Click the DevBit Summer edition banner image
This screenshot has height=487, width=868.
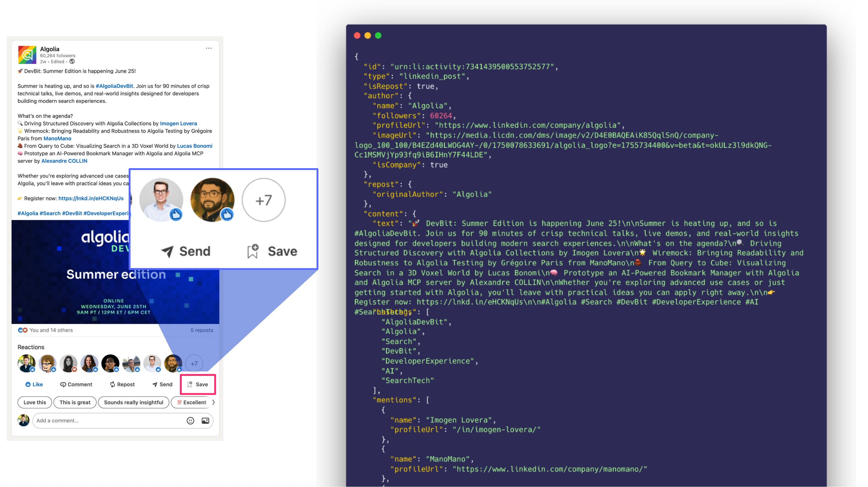pos(67,287)
